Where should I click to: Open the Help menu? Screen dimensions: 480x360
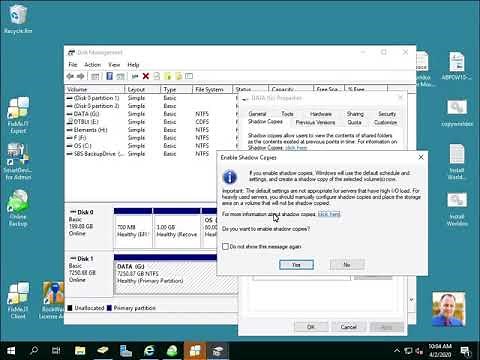pyautogui.click(x=133, y=65)
